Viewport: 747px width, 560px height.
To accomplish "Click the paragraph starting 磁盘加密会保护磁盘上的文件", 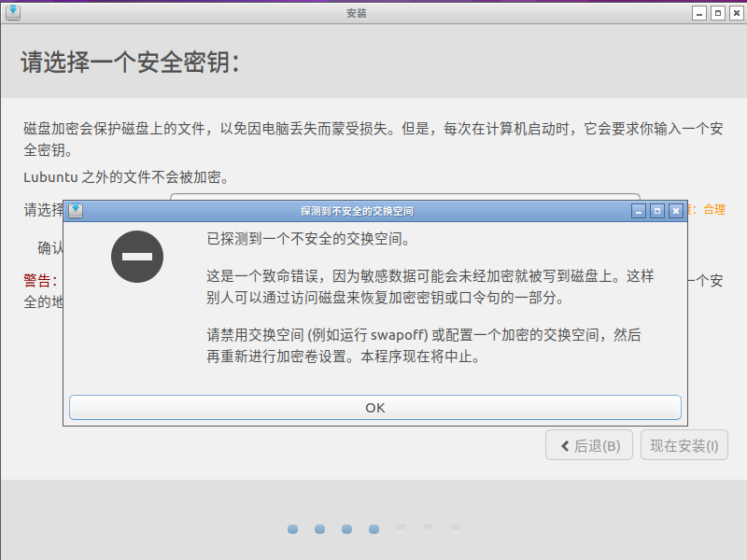I will (x=373, y=139).
